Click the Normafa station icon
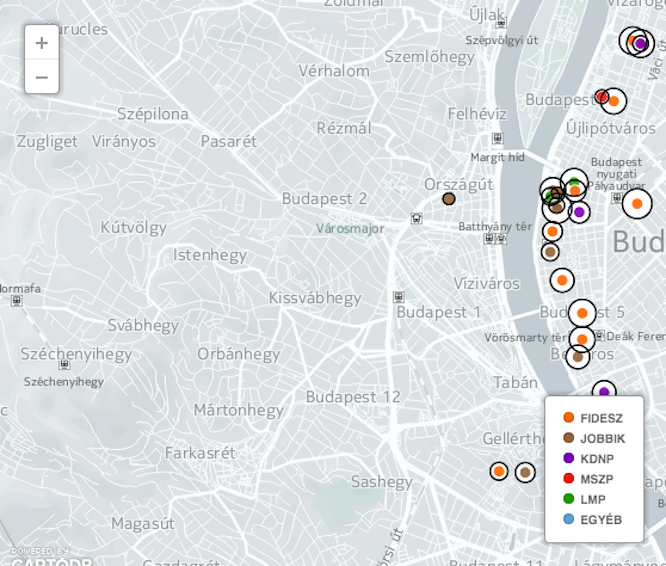The width and height of the screenshot is (666, 566). coord(16,301)
